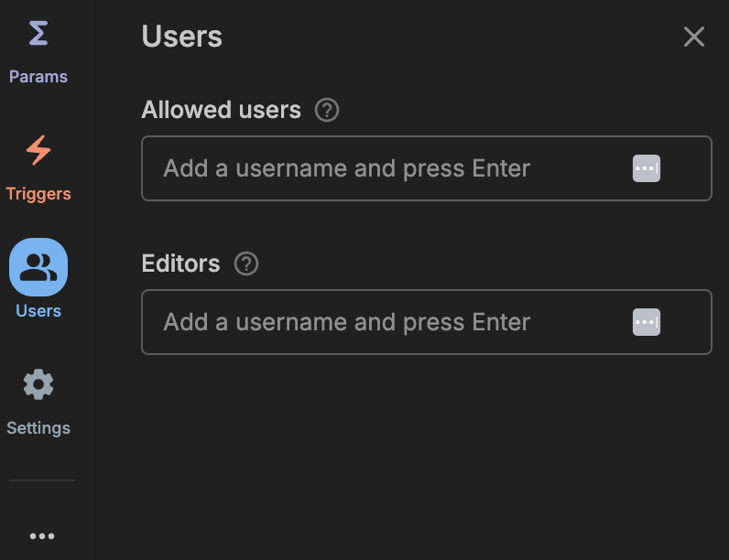The image size is (729, 560).
Task: Select the Users people icon
Action: [x=38, y=267]
